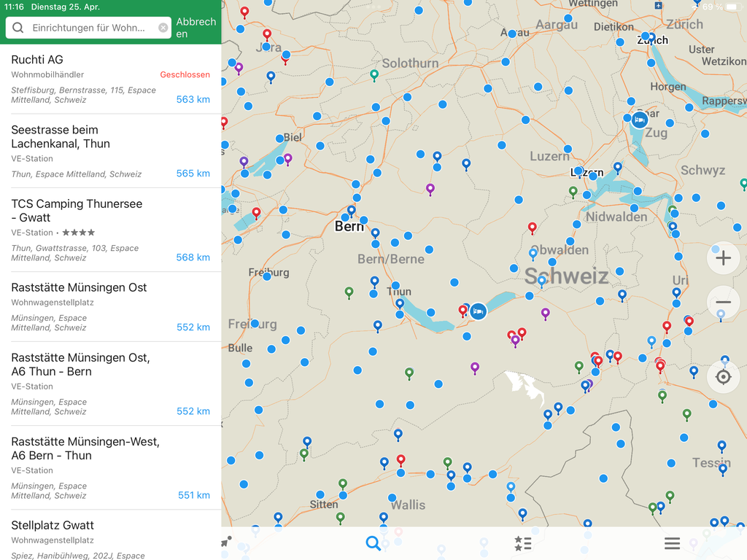The width and height of the screenshot is (747, 560).
Task: Focus the Einrichtungen für Wohn... search field
Action: point(88,28)
